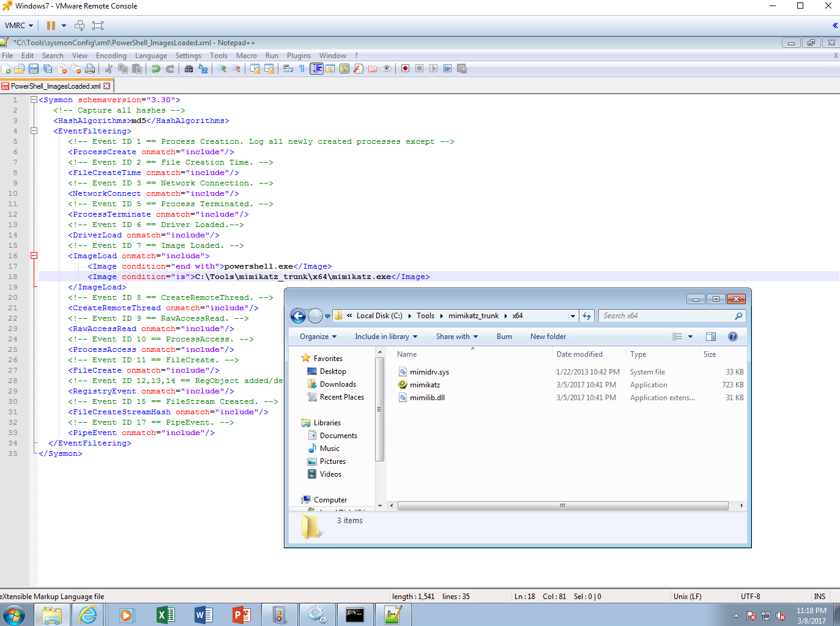840x626 pixels.
Task: Click the Save file toolbar icon
Action: click(x=34, y=69)
